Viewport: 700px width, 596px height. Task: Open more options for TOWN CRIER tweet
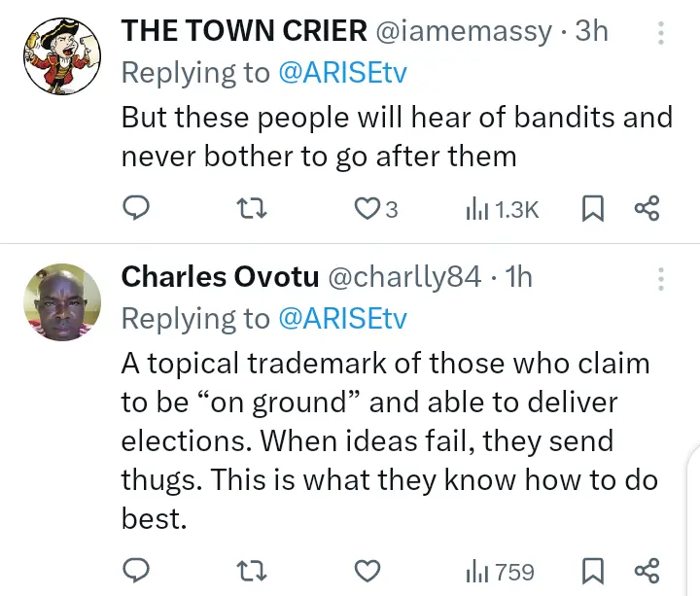[661, 34]
